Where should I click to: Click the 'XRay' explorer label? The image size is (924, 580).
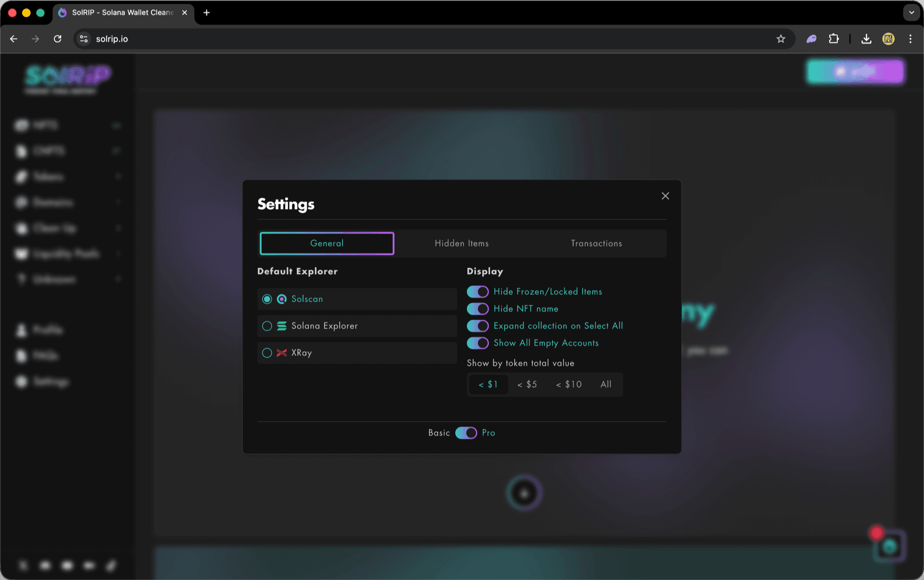tap(301, 353)
